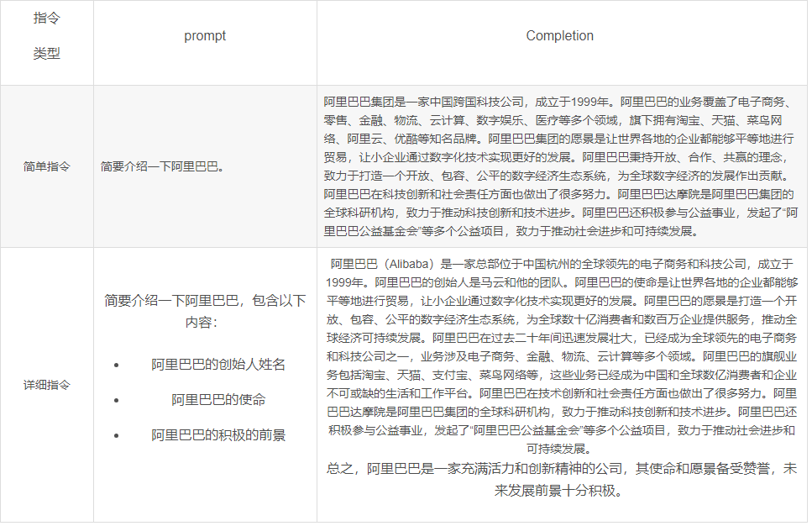Click the paragraph starting "阿里巴巴（Alibaba）是一家总部位于中国杭州"
The height and width of the screenshot is (526, 812).
coord(562,356)
